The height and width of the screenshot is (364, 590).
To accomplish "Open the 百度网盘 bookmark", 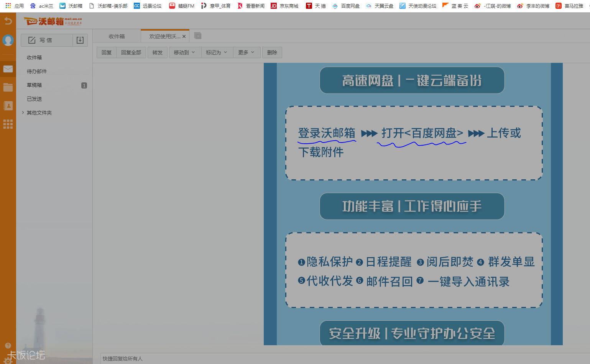I will [x=346, y=6].
